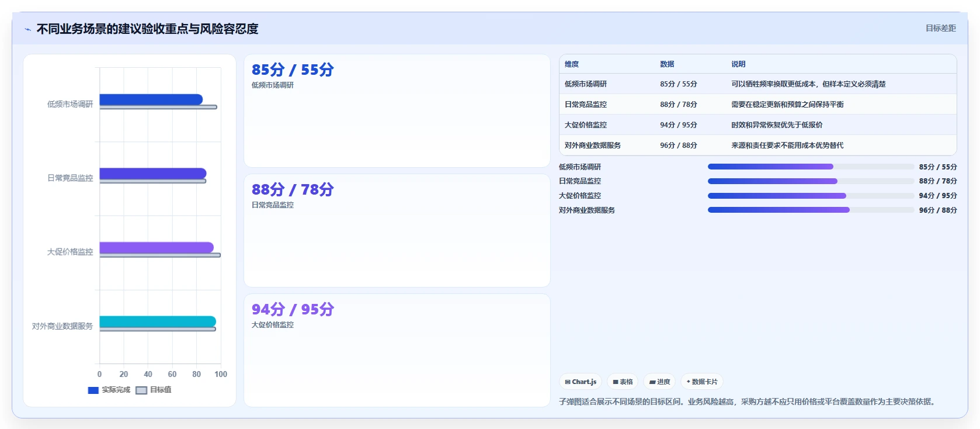Image resolution: width=980 pixels, height=429 pixels.
Task: Click the 维度 column header
Action: pos(572,64)
